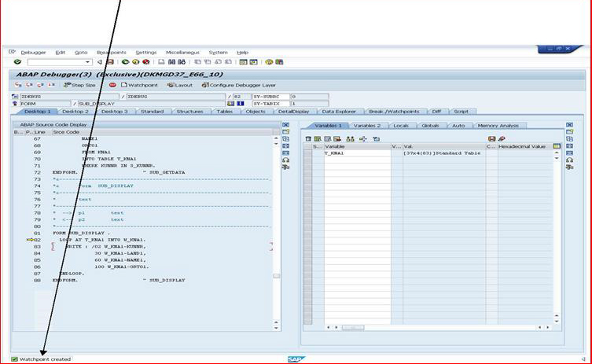The image size is (592, 364).
Task: Click Customize Local Layout icon
Action: pyautogui.click(x=279, y=62)
